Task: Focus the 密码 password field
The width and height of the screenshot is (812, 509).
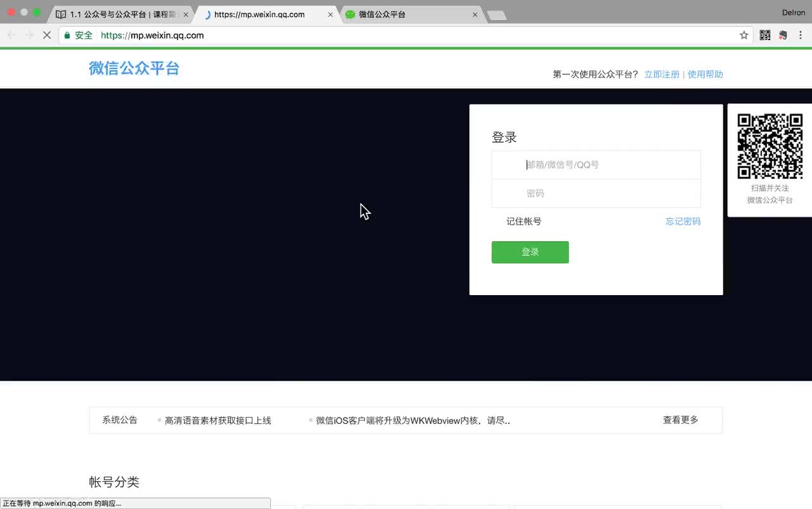Action: tap(596, 194)
